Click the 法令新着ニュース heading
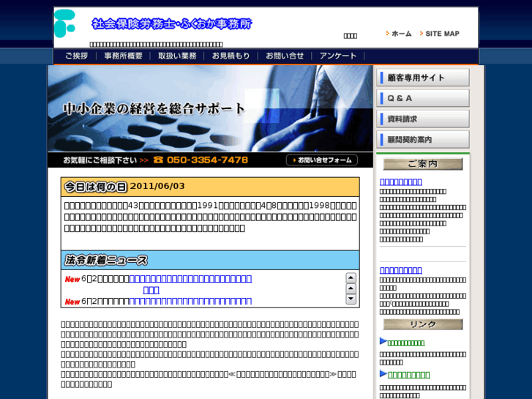This screenshot has width=532, height=399. coord(106,261)
